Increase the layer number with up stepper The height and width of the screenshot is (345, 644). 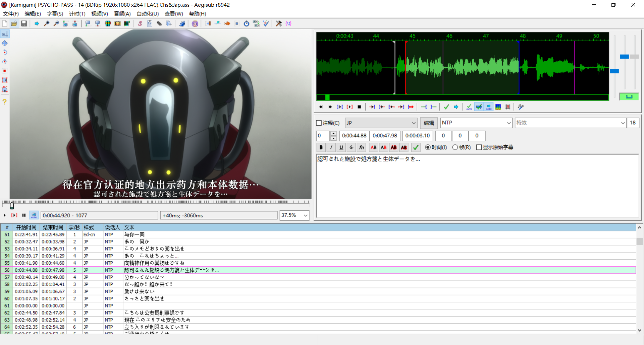click(x=333, y=134)
